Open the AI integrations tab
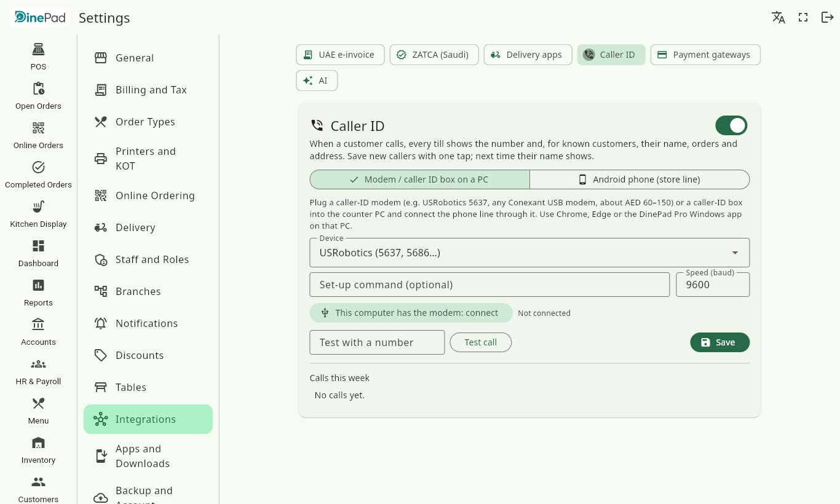Screen dimensions: 840x504 tap(317, 81)
